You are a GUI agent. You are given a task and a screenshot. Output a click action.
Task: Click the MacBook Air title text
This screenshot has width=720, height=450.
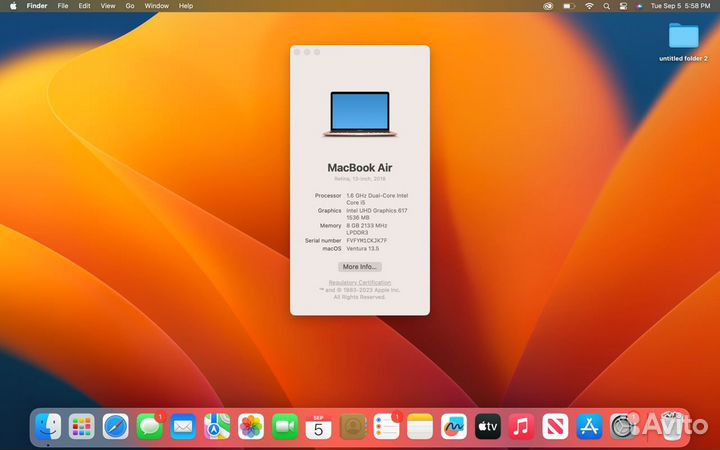point(360,168)
